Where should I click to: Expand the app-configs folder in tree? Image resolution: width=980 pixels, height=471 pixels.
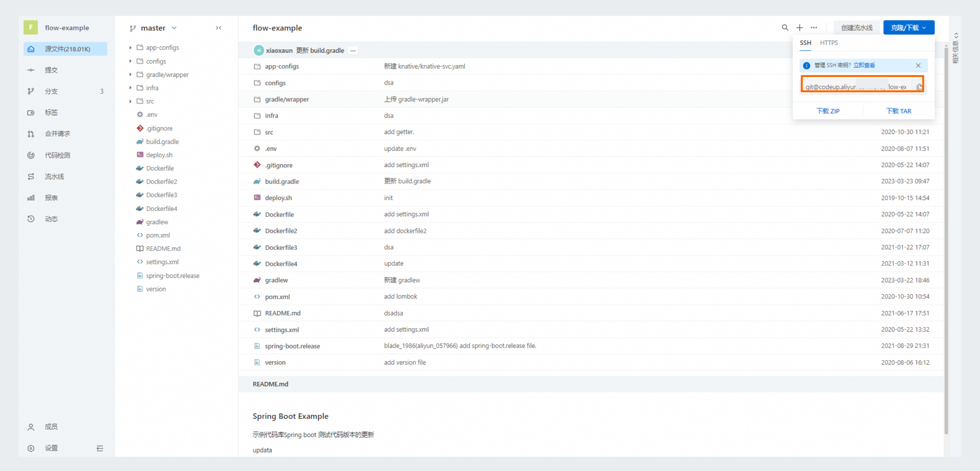(x=130, y=48)
